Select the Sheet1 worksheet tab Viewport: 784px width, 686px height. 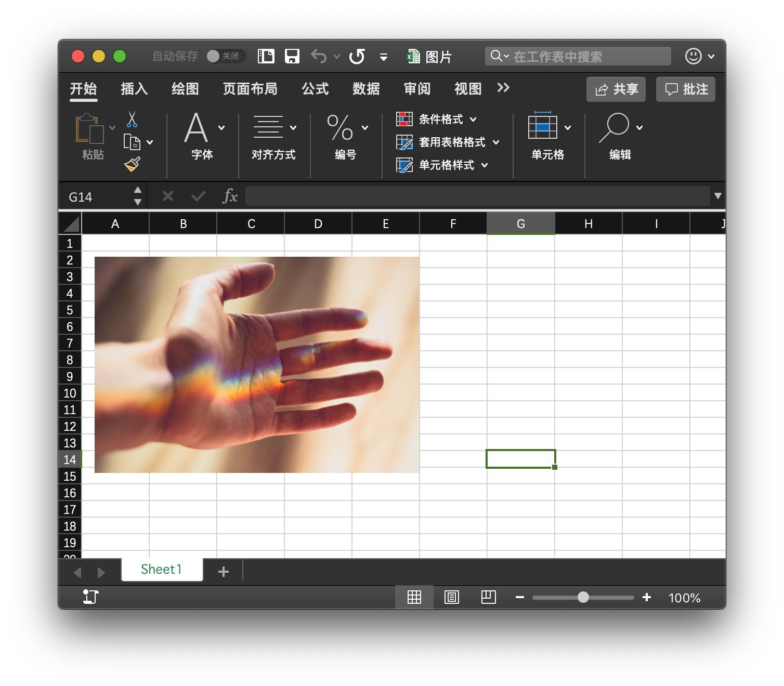[x=162, y=570]
